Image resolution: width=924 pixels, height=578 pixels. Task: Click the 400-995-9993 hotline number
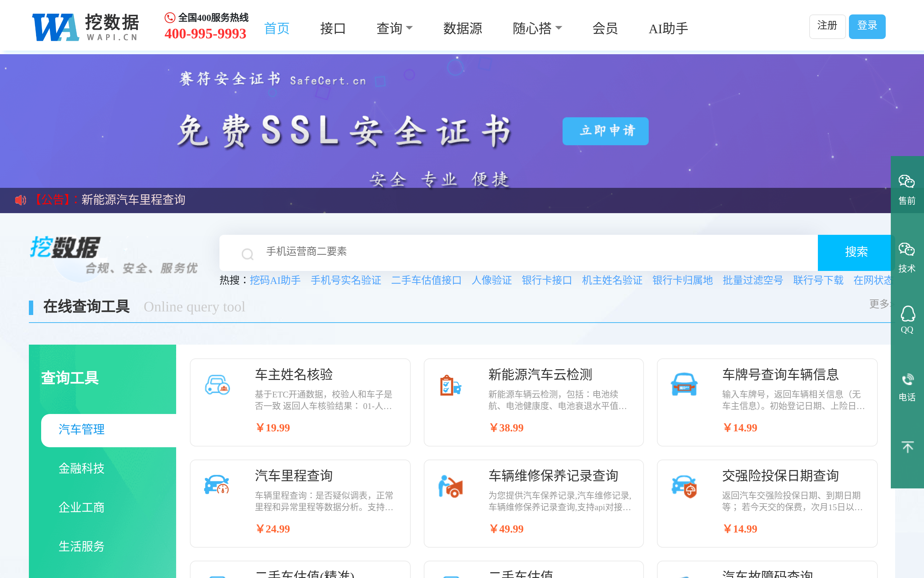click(205, 34)
